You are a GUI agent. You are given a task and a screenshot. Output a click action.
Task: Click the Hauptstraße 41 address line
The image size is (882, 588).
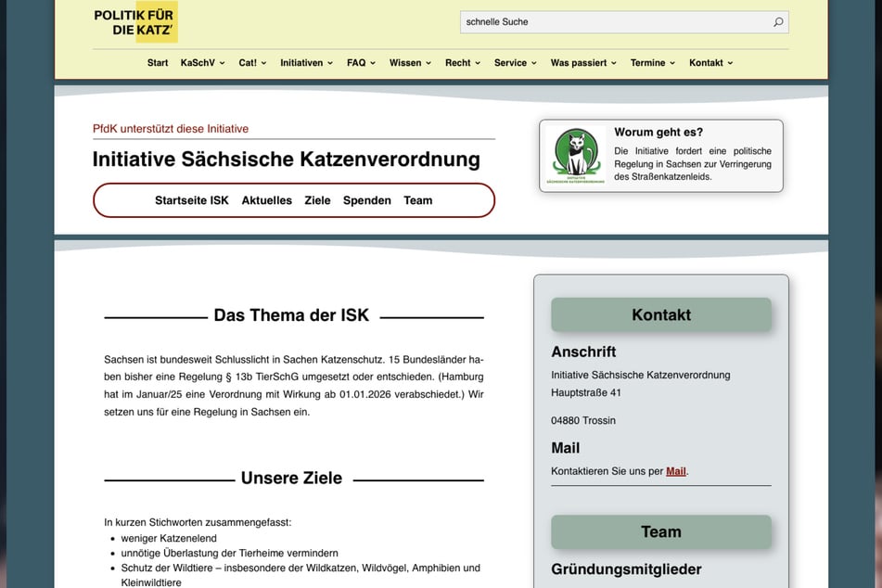click(585, 392)
